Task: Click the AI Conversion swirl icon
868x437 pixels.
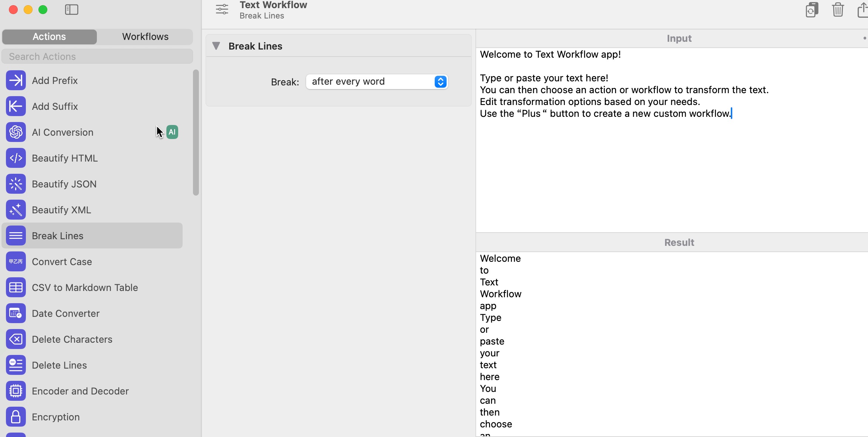Action: [16, 132]
